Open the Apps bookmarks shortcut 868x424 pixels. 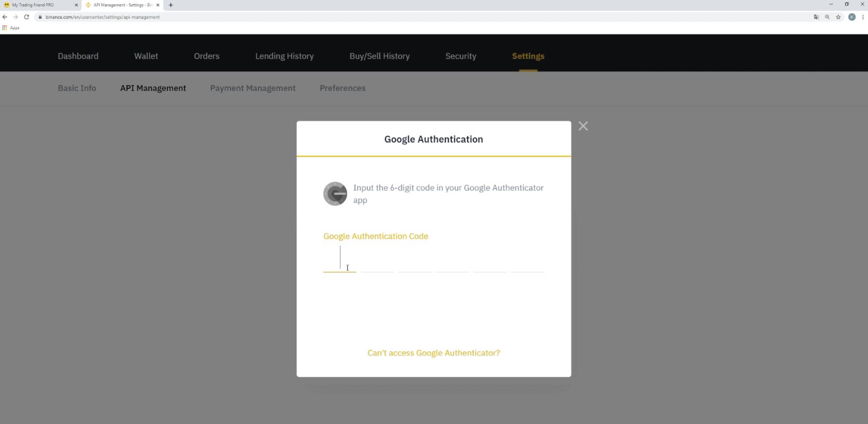[x=11, y=28]
